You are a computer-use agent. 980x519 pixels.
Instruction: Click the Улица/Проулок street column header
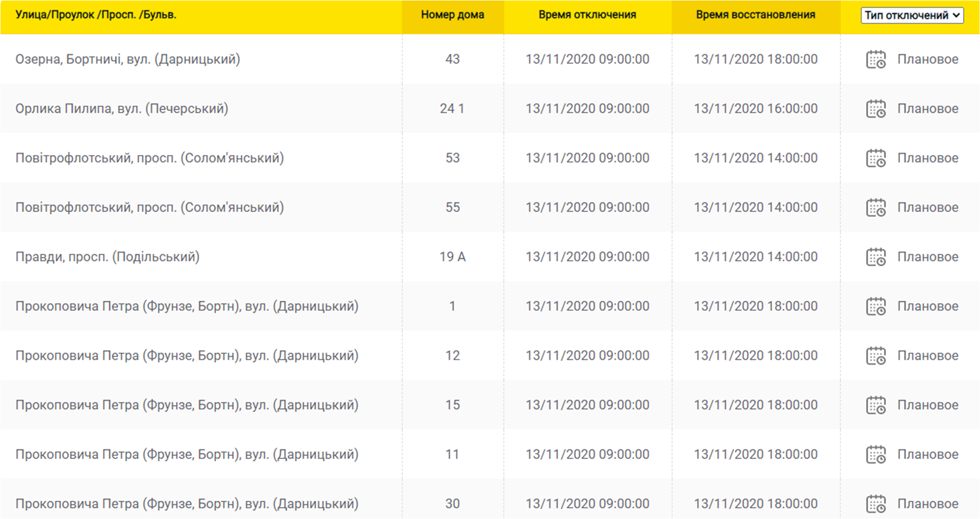point(96,15)
